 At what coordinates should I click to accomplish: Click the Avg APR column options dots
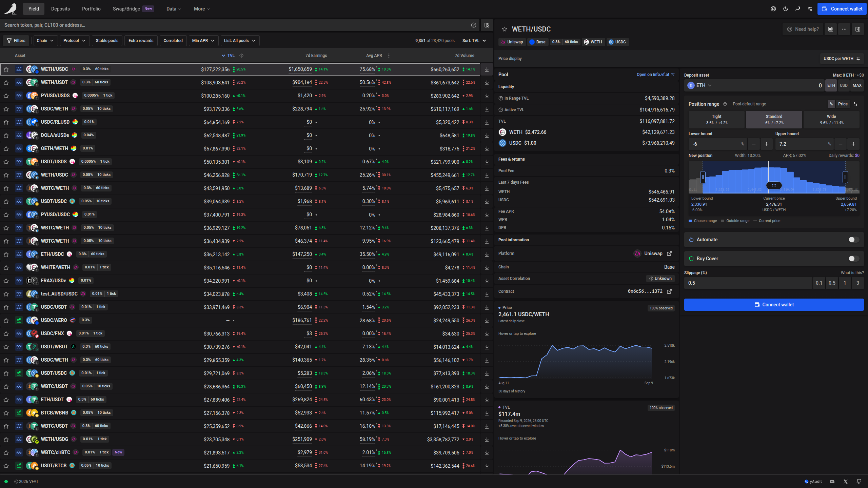point(389,56)
